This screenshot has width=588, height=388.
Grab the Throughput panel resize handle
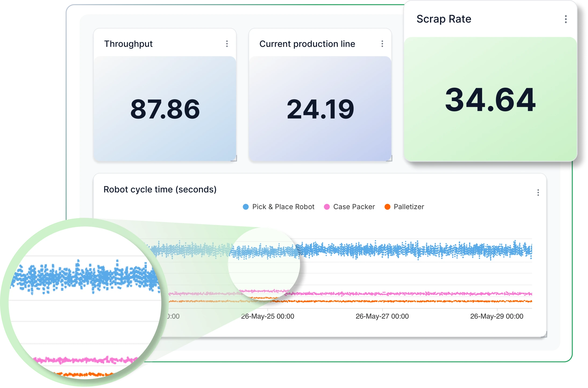[x=234, y=158]
